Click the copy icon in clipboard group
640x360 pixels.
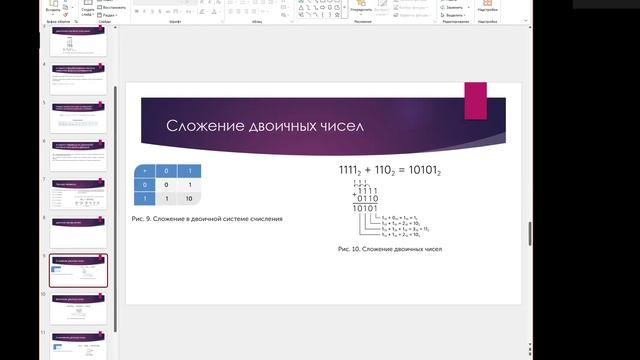click(65, 7)
